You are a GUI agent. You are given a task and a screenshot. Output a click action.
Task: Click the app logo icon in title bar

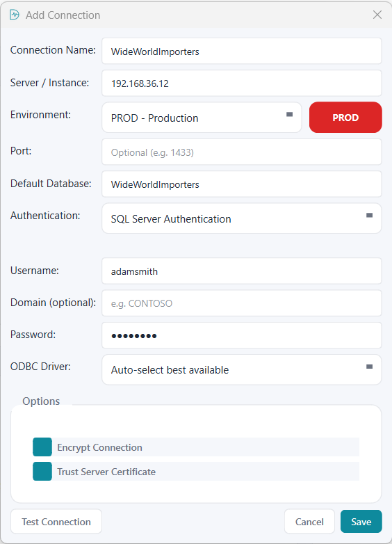click(x=15, y=15)
